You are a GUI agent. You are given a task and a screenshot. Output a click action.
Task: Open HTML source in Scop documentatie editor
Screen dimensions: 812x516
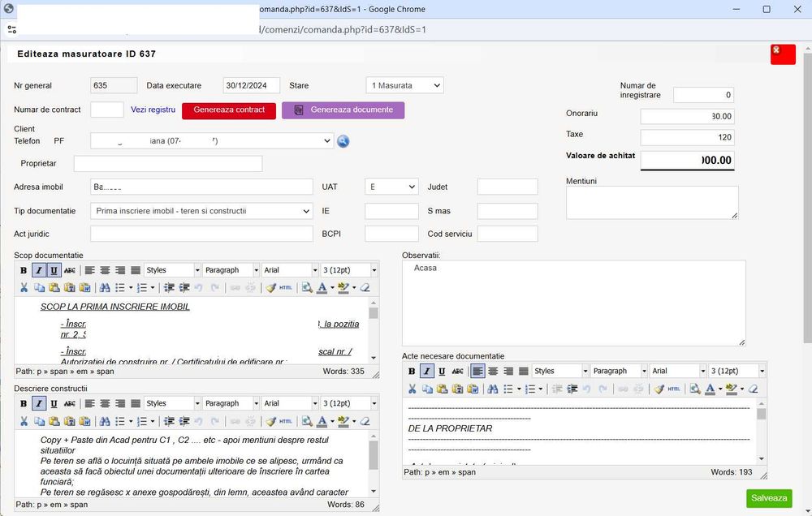pos(285,288)
